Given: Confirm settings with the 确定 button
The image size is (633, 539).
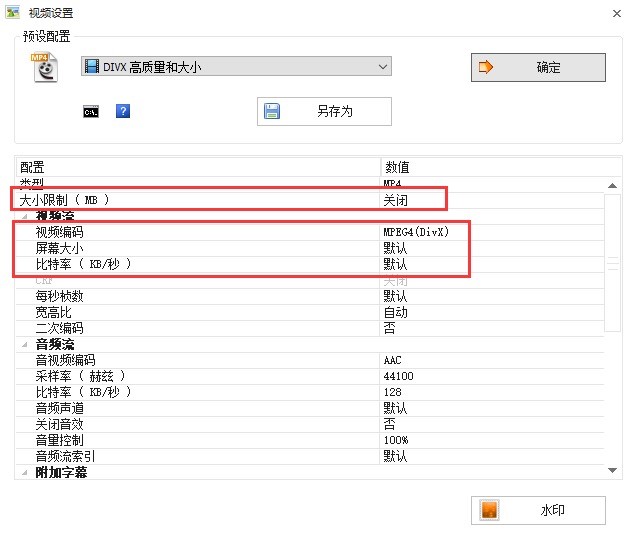Looking at the screenshot, I should click(538, 67).
